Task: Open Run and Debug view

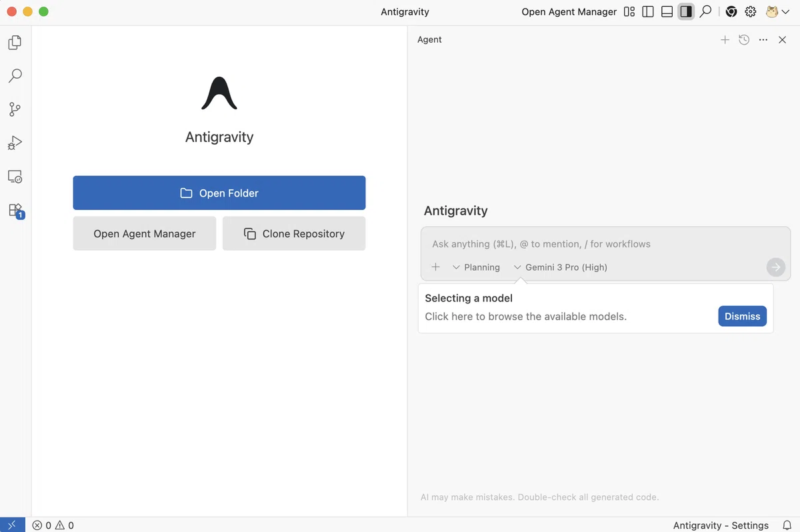Action: click(15, 143)
